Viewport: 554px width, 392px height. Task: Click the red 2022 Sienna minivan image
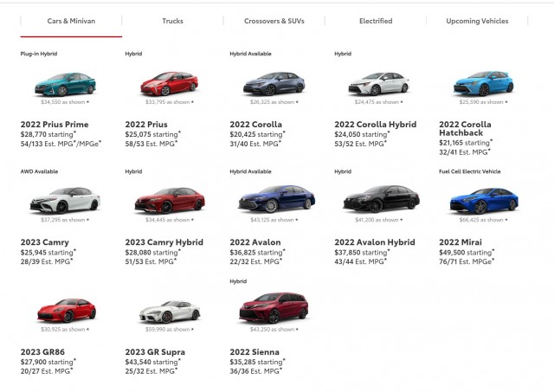point(274,307)
